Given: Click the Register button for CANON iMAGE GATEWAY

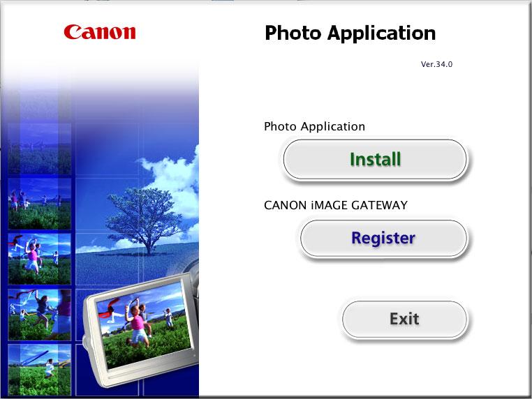Looking at the screenshot, I should point(383,238).
